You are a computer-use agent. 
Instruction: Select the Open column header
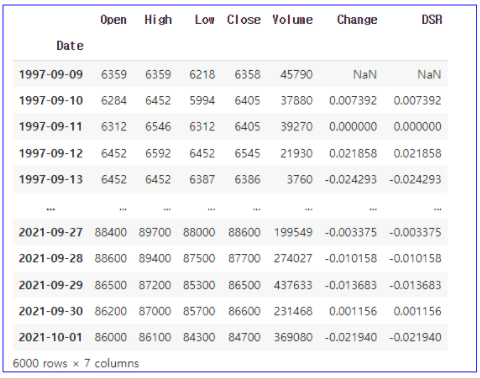[113, 20]
